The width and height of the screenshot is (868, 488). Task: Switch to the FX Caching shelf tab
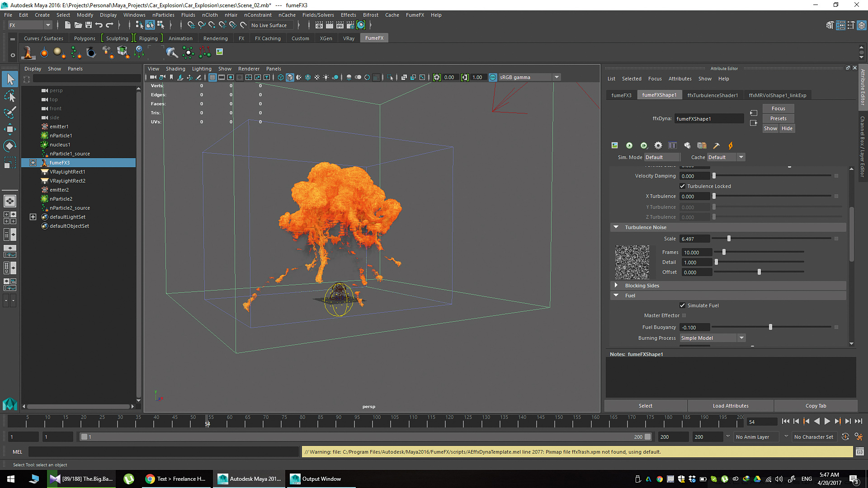click(268, 38)
